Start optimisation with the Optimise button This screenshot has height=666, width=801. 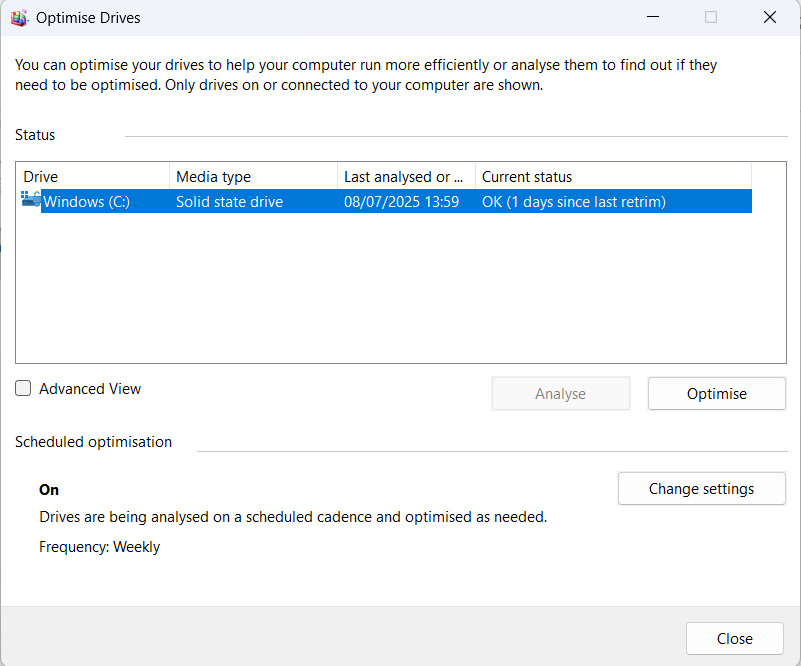[x=716, y=394]
